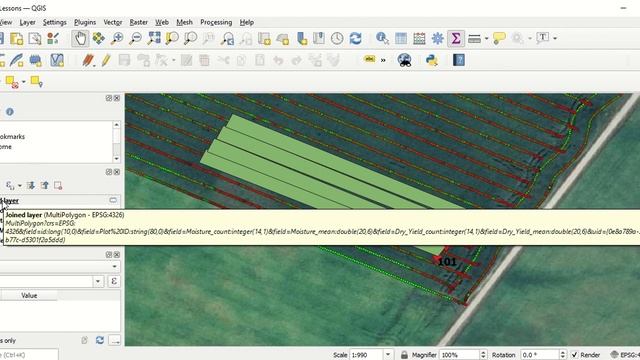Click Statistics panel options ellipsis button
640x360 pixels.
[x=115, y=340]
